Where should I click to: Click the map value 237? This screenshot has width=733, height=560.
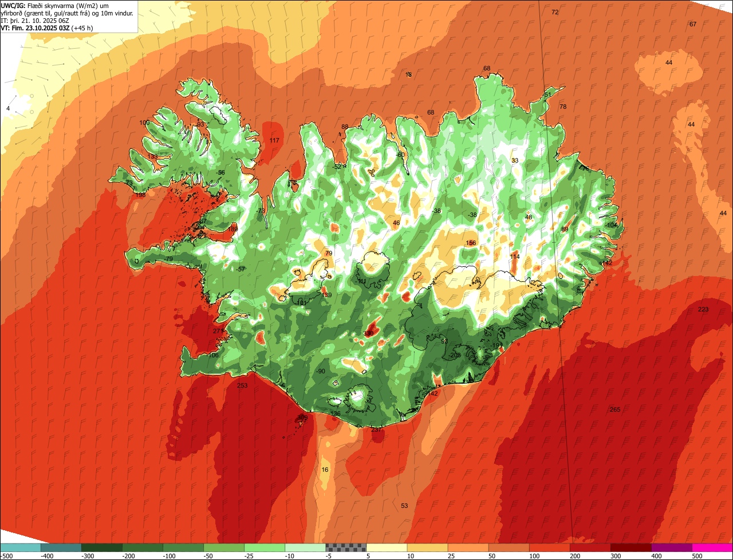(x=376, y=429)
